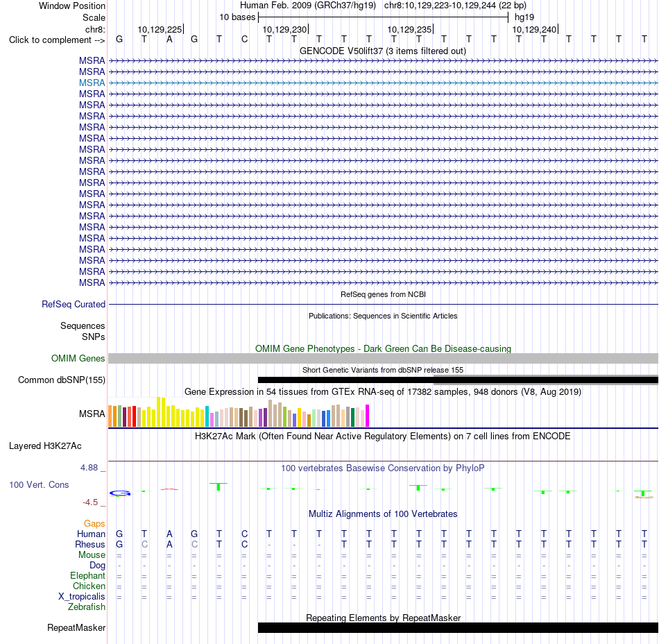
Task: Click the black RepeatMasker element bar
Action: 458,627
